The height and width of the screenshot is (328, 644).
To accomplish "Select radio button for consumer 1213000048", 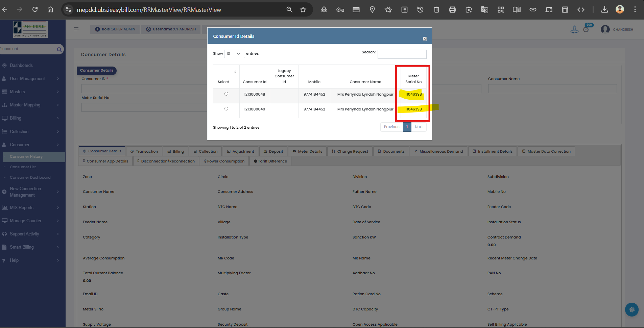I will coord(226,94).
